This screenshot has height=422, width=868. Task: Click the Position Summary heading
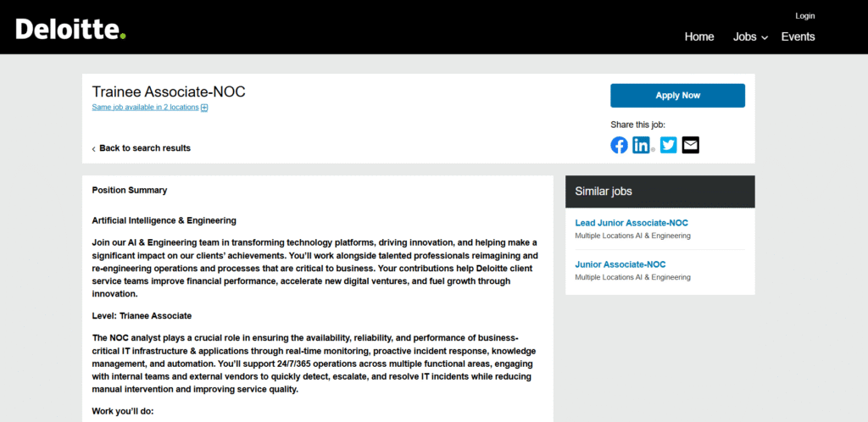[x=130, y=190]
